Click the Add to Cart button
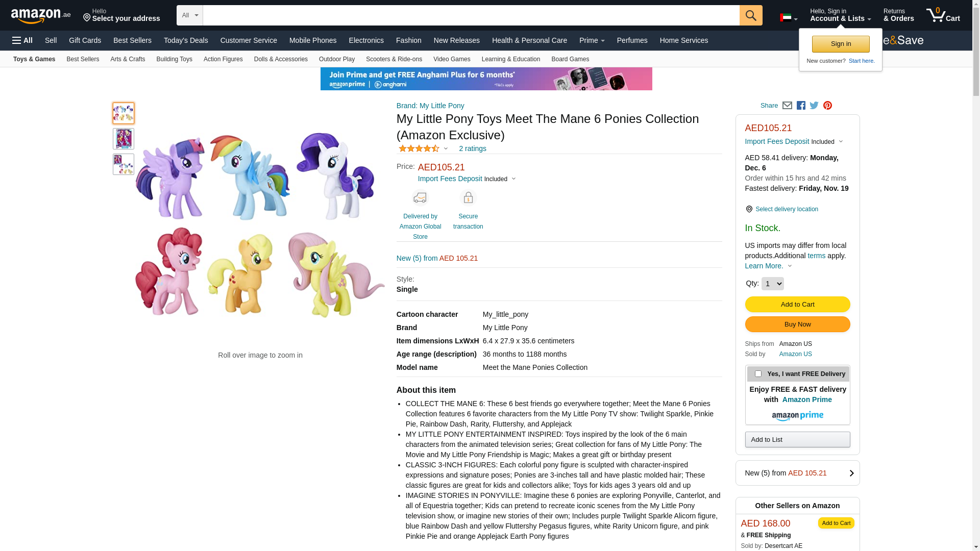The image size is (980, 551). point(797,305)
